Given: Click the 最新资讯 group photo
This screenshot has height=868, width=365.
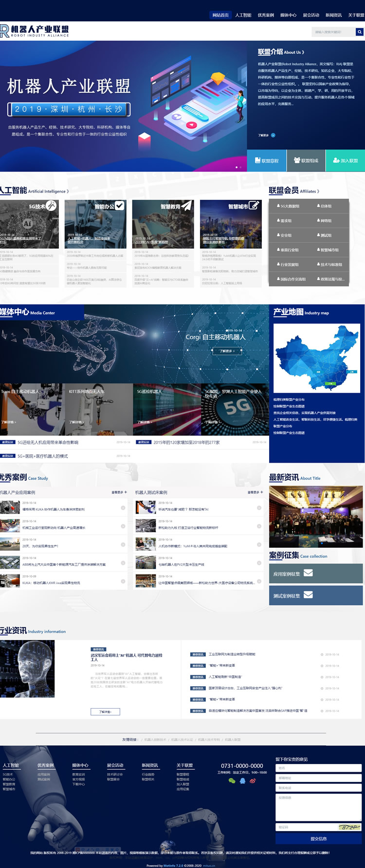Looking at the screenshot, I should click(x=316, y=516).
